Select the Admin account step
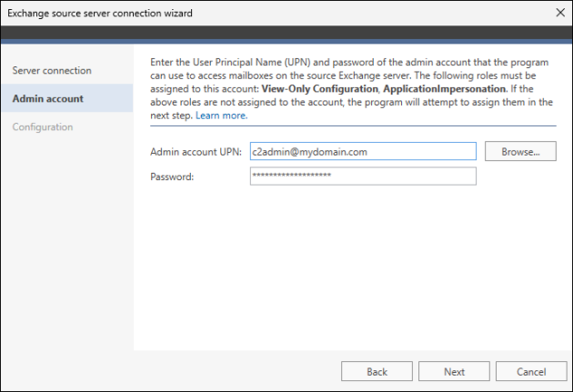The image size is (573, 392). [x=67, y=98]
